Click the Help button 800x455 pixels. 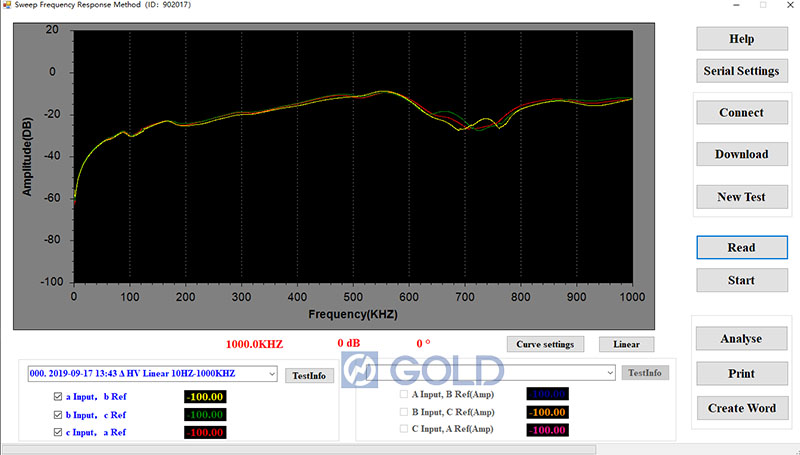point(741,39)
